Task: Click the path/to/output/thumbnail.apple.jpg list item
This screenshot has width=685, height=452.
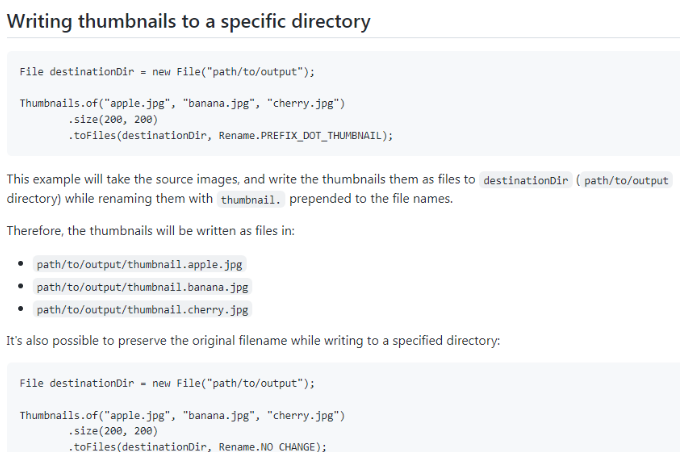Action: tap(139, 265)
